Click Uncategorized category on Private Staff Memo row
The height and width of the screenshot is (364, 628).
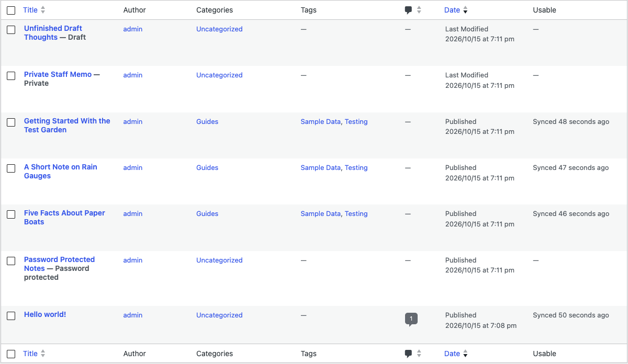(x=219, y=75)
